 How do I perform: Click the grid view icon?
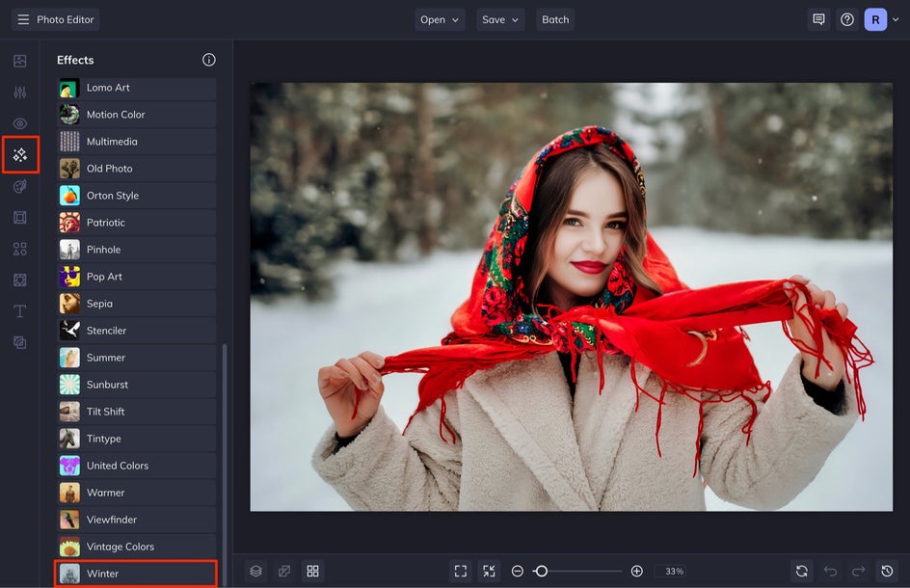pyautogui.click(x=312, y=572)
